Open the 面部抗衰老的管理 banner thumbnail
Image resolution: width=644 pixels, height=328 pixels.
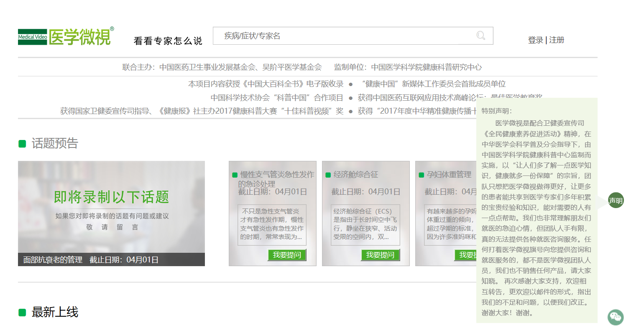(111, 213)
